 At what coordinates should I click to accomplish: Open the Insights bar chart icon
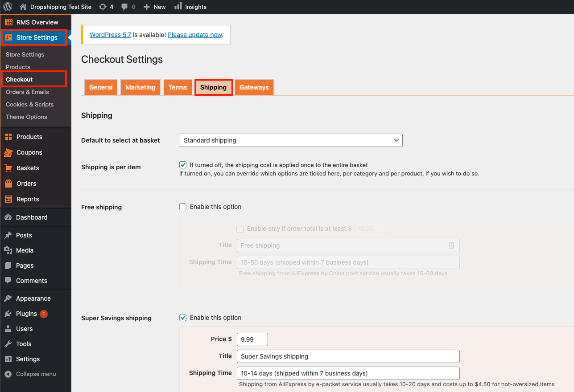tap(178, 6)
